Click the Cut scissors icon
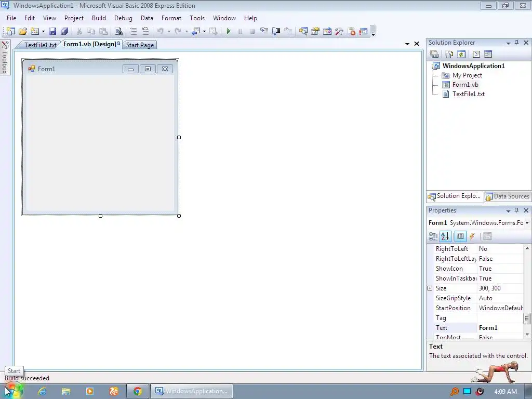 click(79, 31)
